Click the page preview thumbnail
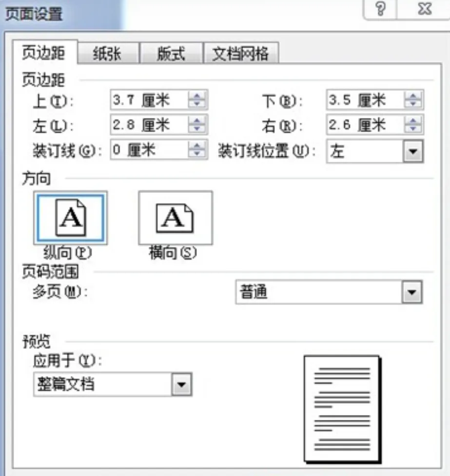Image resolution: width=450 pixels, height=476 pixels. pos(340,409)
